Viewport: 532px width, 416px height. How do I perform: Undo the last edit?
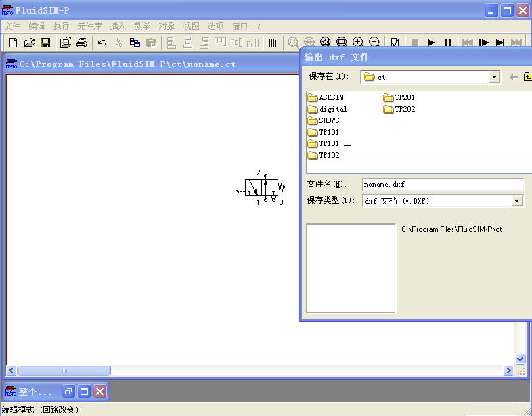tap(102, 43)
